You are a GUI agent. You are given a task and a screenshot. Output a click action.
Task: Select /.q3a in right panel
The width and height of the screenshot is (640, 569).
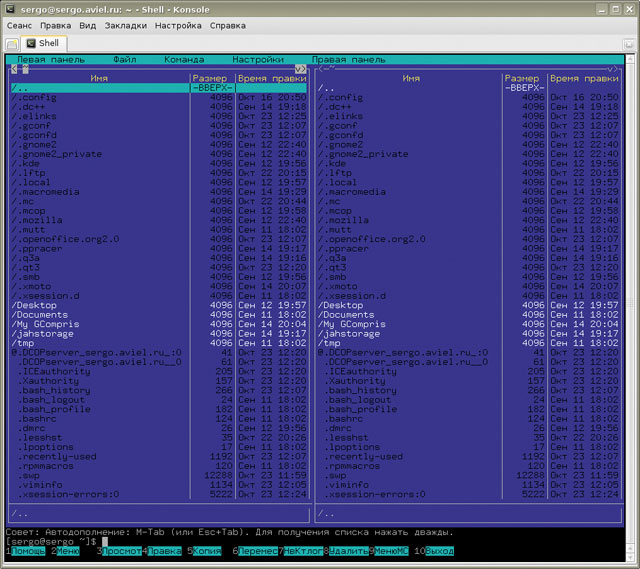pos(469,258)
